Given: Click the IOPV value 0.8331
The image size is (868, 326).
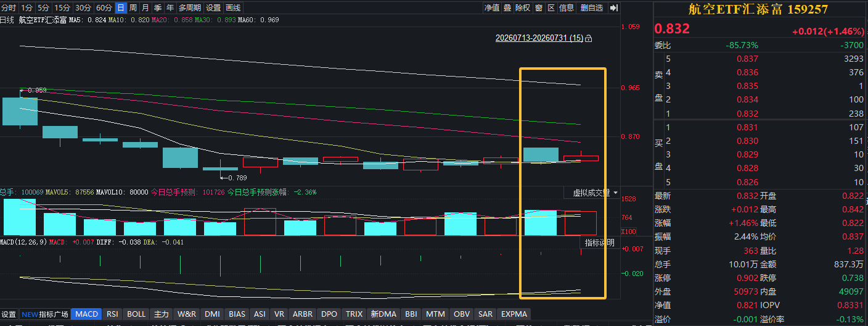Looking at the screenshot, I should pyautogui.click(x=851, y=305).
